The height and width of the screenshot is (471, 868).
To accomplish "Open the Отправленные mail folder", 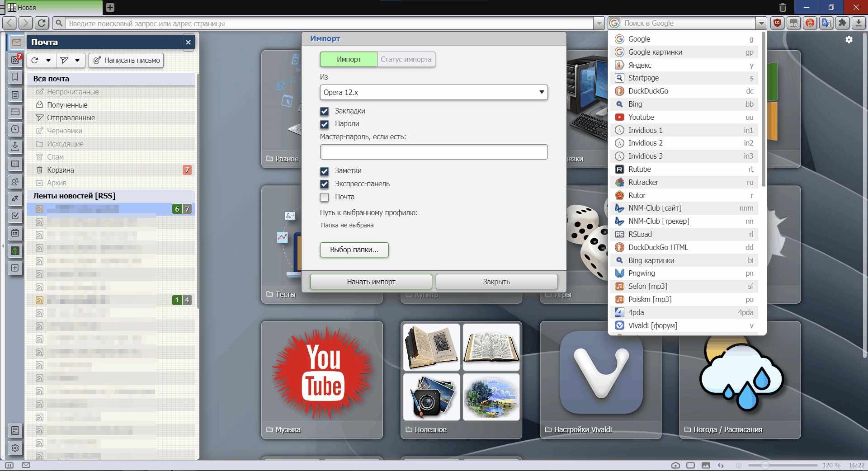I will click(x=111, y=118).
